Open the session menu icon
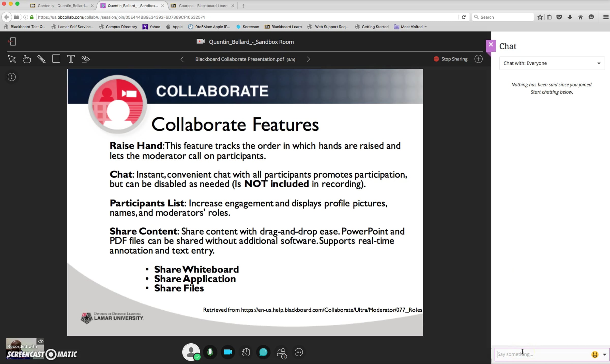Image resolution: width=610 pixels, height=364 pixels. click(12, 42)
